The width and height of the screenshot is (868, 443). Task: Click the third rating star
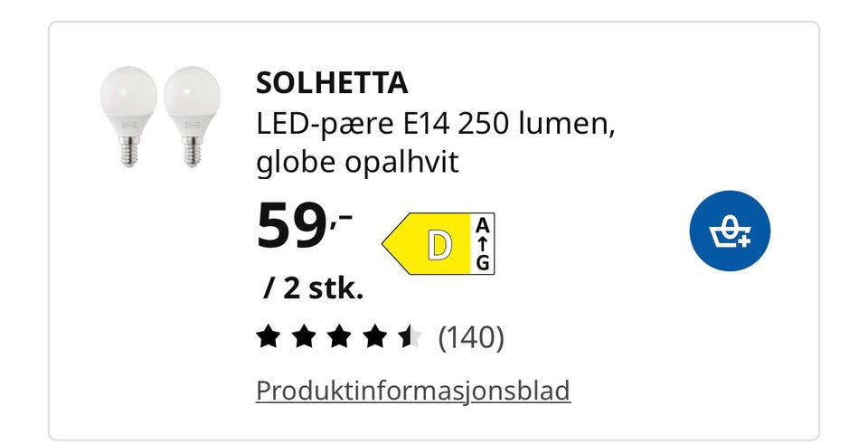pos(338,338)
